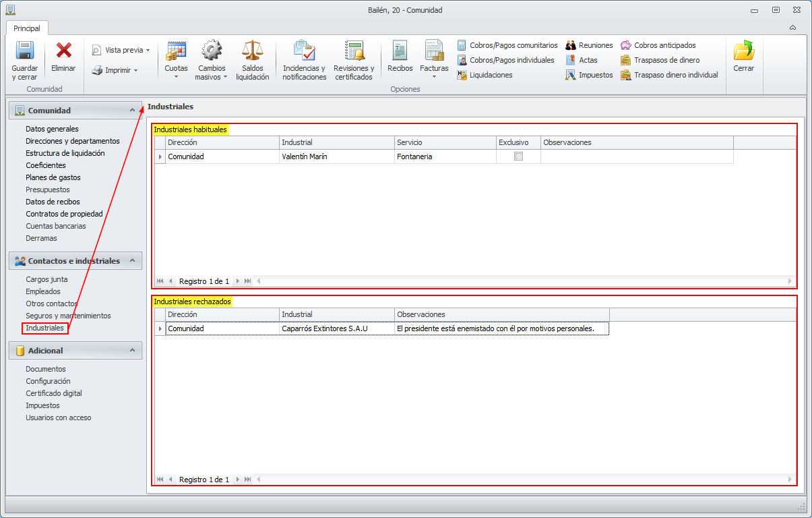The image size is (812, 518).
Task: Collapse Contactos e industriales group
Action: click(132, 260)
